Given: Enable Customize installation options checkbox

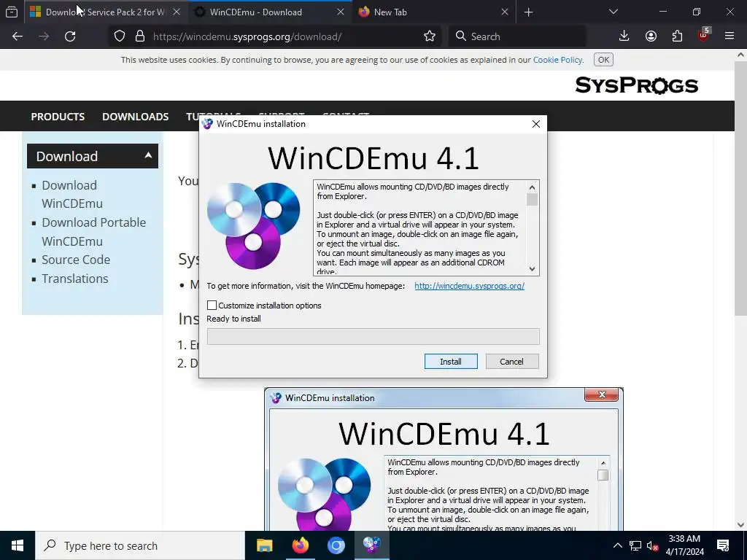Looking at the screenshot, I should point(212,306).
